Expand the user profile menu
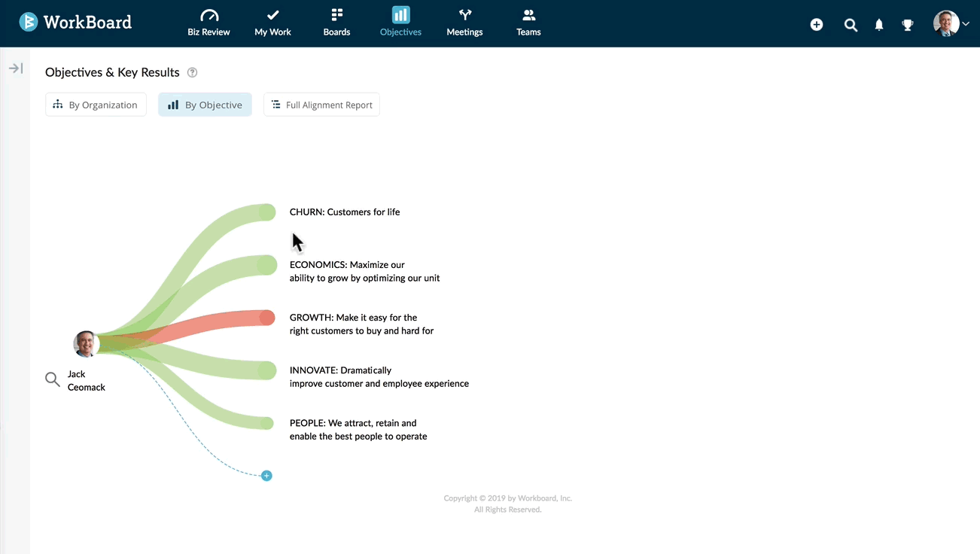This screenshot has width=980, height=554. click(951, 24)
